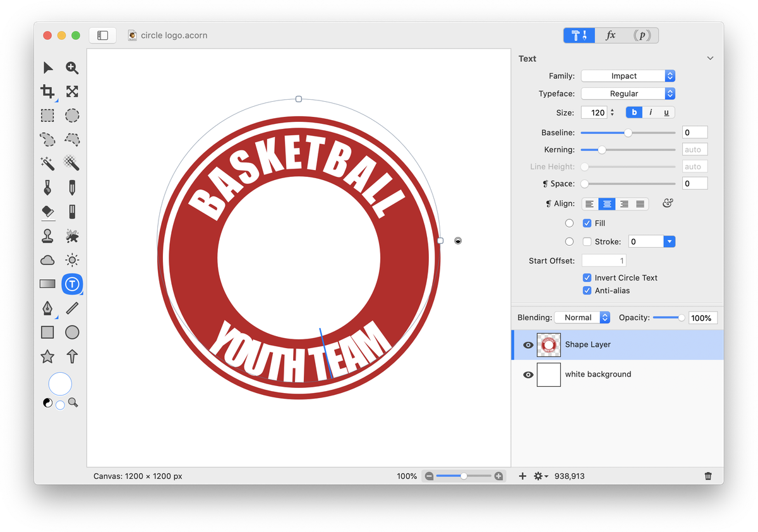Screen dimensions: 758x532
Task: Select the radio button beside Stroke
Action: 569,241
